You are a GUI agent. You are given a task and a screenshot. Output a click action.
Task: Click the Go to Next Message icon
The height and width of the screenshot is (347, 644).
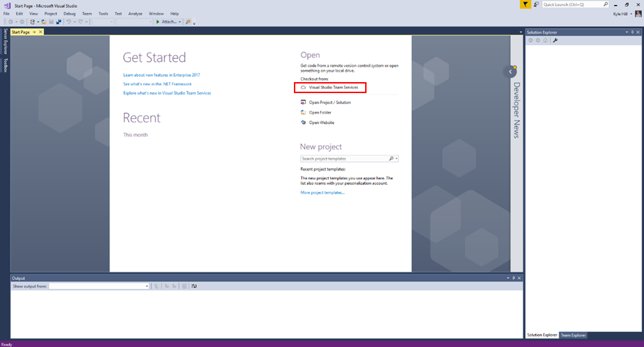coord(174,286)
